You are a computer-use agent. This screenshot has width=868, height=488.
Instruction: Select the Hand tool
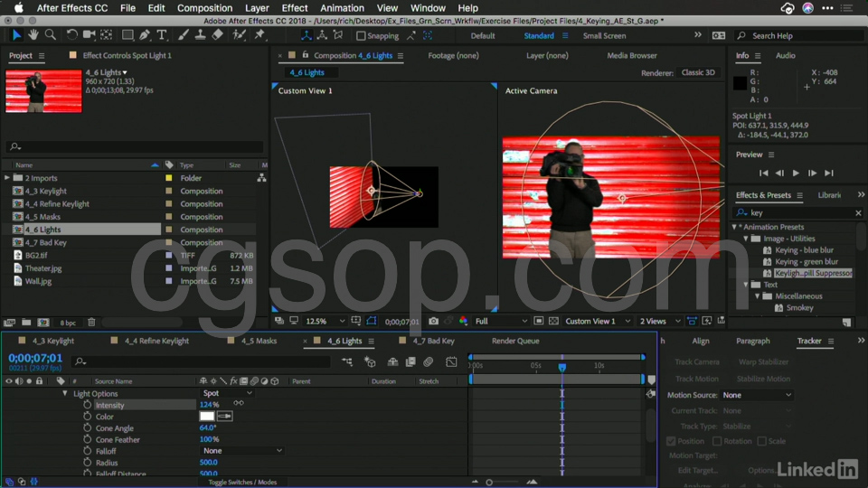(33, 35)
